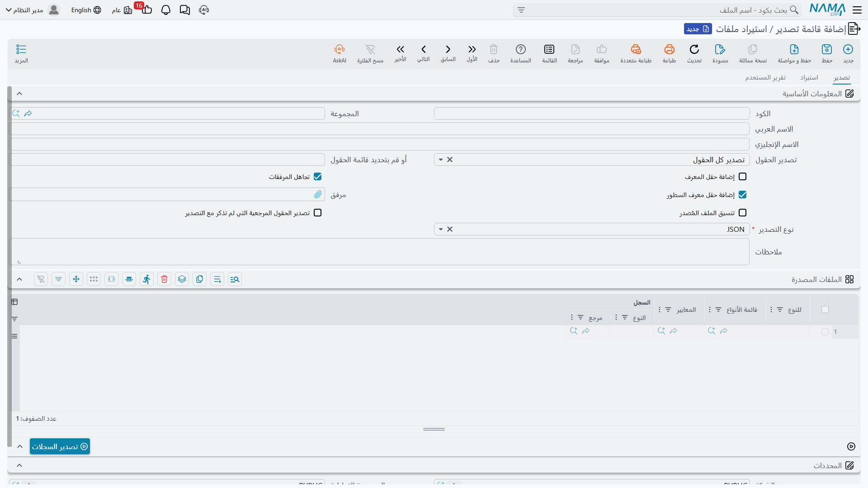Click the move arrows icon in grid toolbar
The width and height of the screenshot is (868, 488).
click(x=76, y=279)
